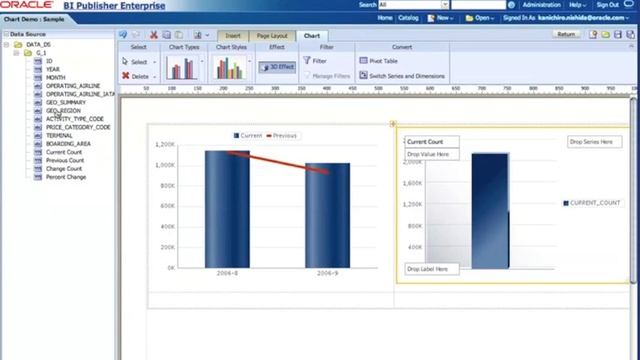This screenshot has width=640, height=360.
Task: Click the Switch Series and Dimensions icon
Action: (363, 76)
